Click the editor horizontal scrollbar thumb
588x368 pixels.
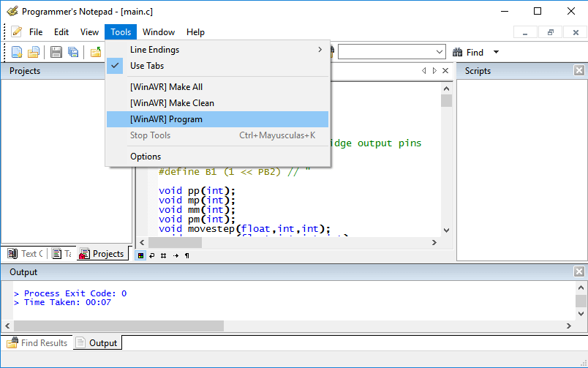click(175, 243)
